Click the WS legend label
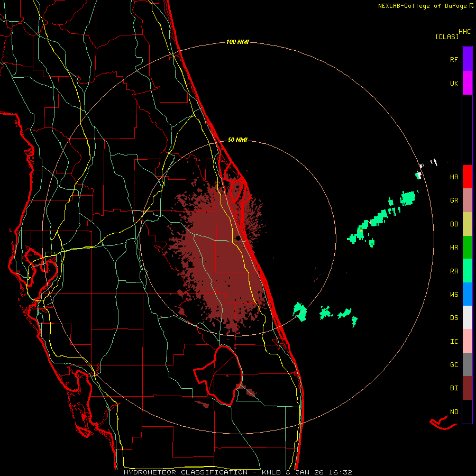This screenshot has width=476, height=476. click(454, 295)
